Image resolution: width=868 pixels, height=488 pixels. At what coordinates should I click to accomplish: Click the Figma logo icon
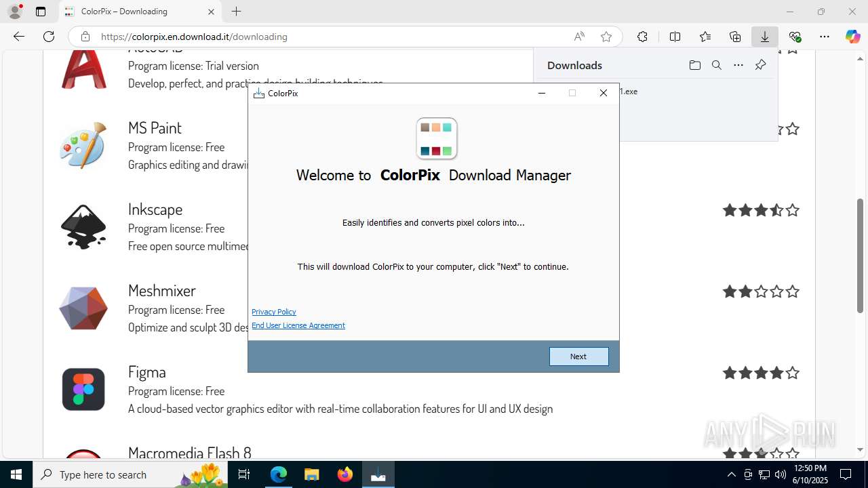pyautogui.click(x=83, y=390)
